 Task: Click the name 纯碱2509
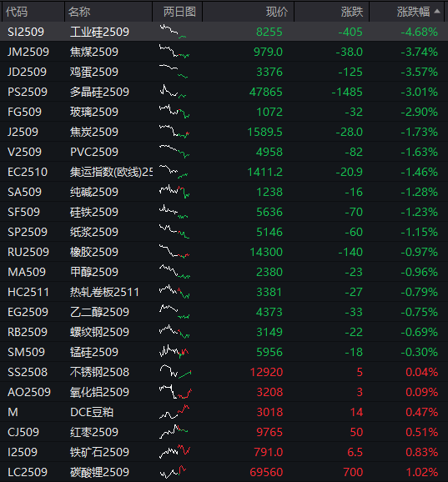tap(94, 192)
